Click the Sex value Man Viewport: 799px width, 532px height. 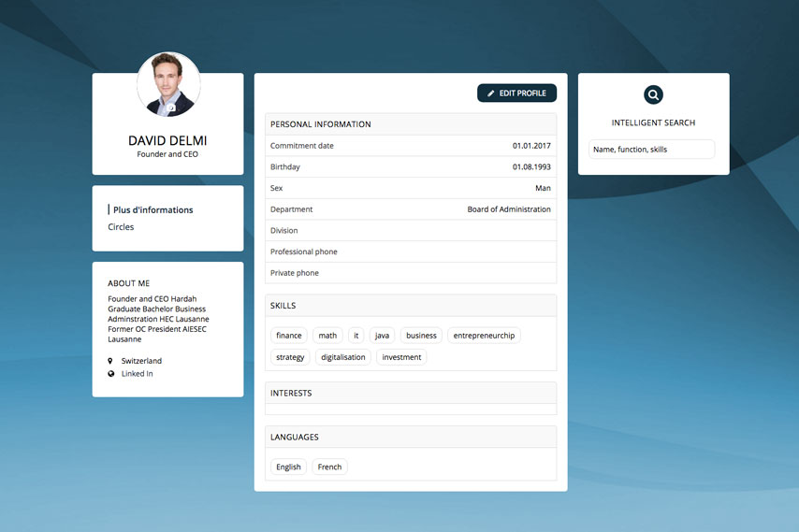[543, 188]
